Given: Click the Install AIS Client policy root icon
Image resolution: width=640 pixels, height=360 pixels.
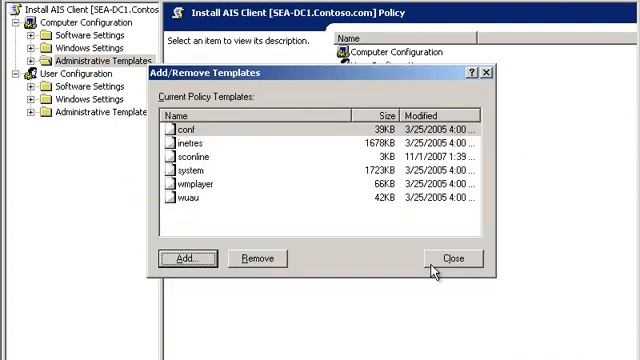Looking at the screenshot, I should pos(16,9).
